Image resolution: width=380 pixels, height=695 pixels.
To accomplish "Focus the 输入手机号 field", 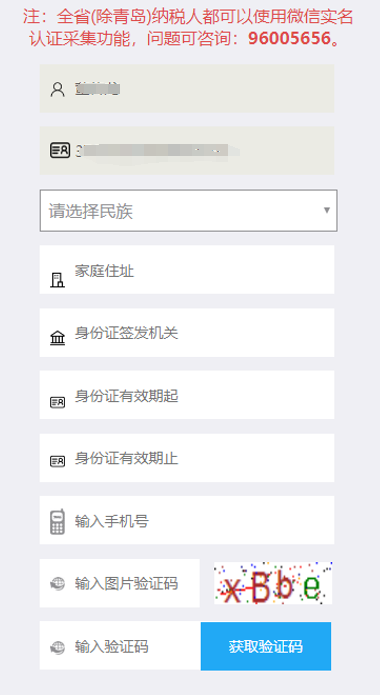I will click(x=187, y=520).
